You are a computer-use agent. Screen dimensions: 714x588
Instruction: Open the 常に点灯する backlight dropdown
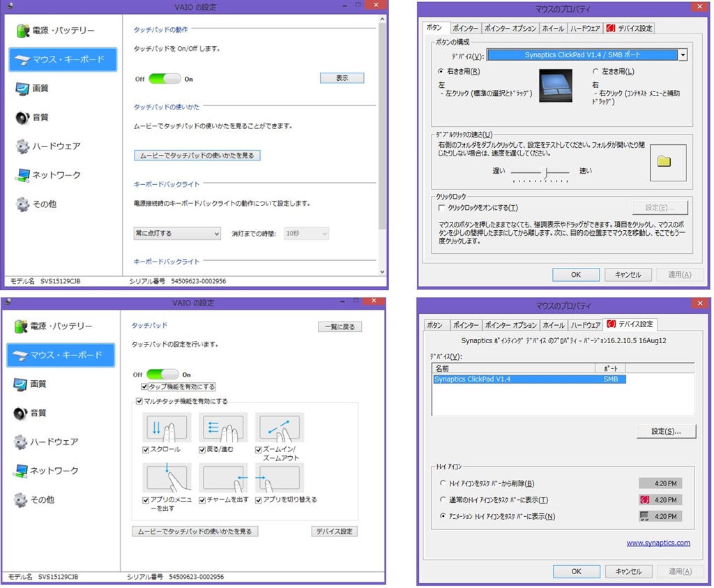click(x=177, y=234)
